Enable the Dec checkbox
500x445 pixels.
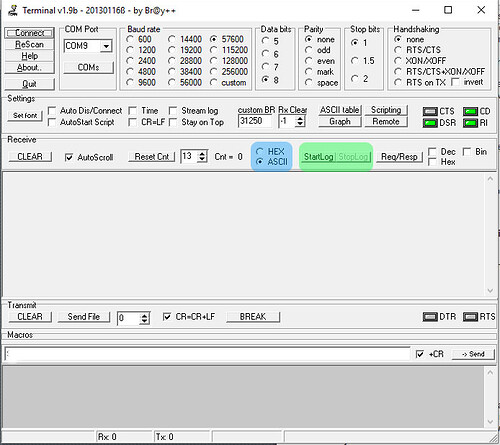(432, 152)
